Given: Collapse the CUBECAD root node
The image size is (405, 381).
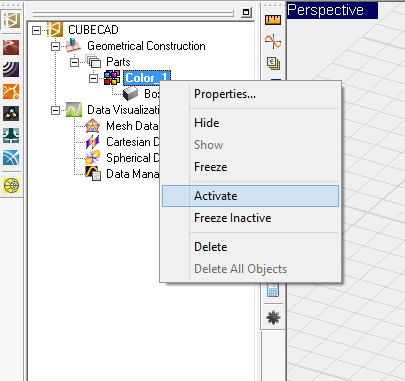Looking at the screenshot, I should pyautogui.click(x=36, y=30).
